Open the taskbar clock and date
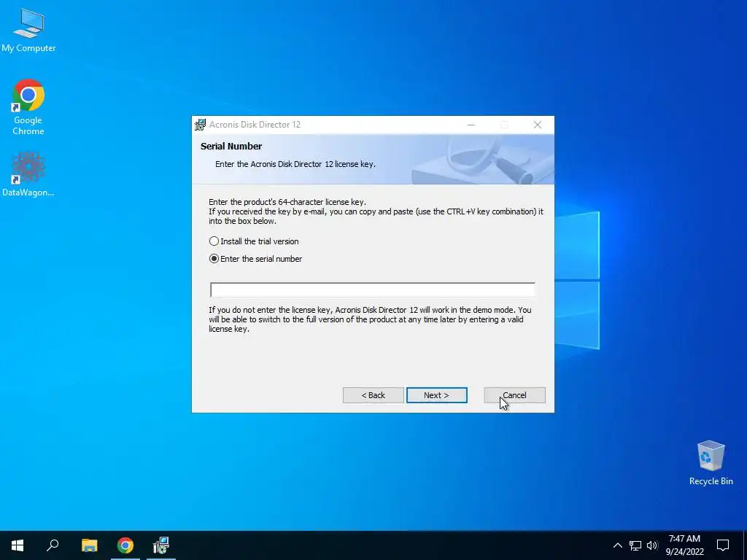Screen dimensions: 747x560 pos(684,545)
